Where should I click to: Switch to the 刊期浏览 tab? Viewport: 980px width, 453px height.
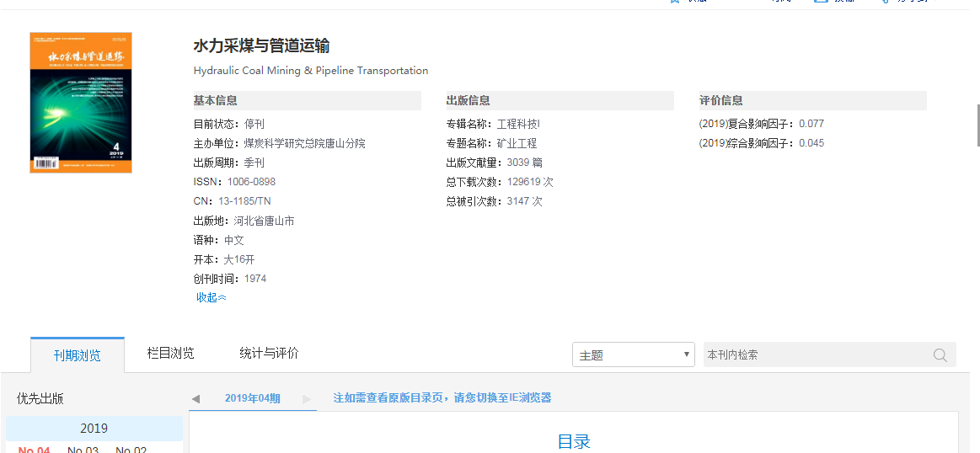pyautogui.click(x=78, y=355)
